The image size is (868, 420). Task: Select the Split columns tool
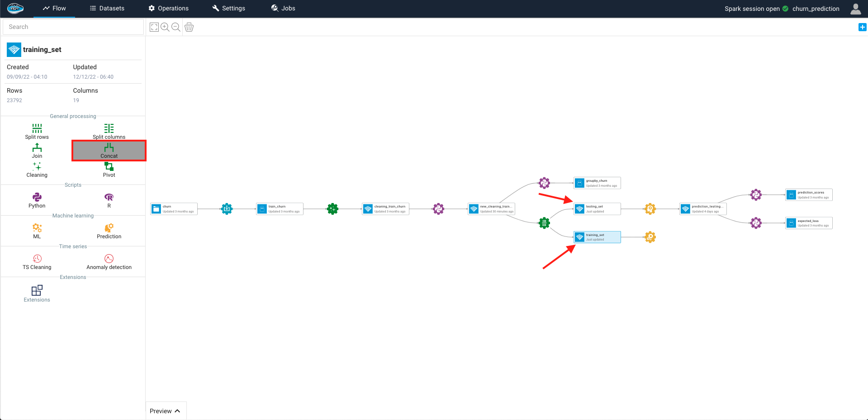pos(109,131)
